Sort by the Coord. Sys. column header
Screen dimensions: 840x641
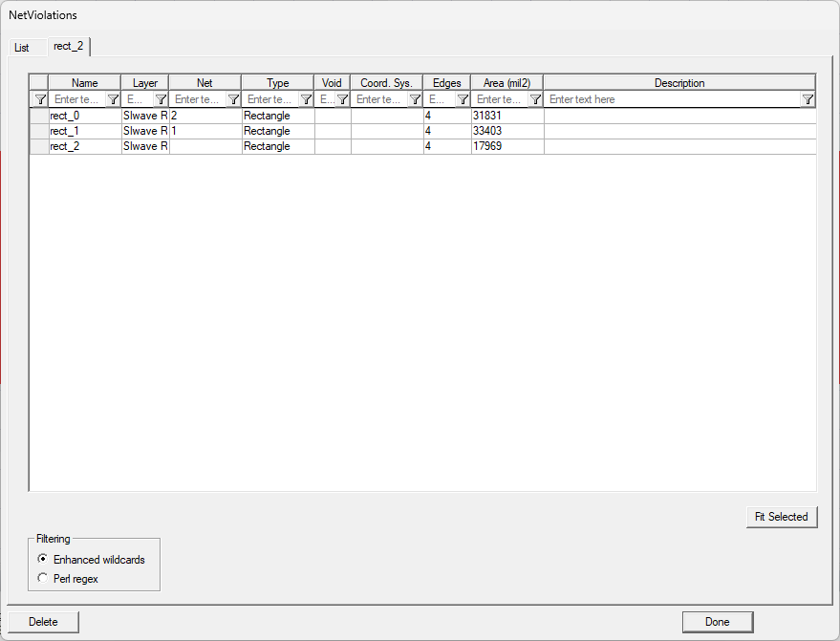387,83
